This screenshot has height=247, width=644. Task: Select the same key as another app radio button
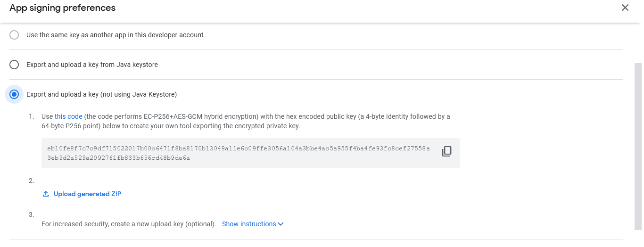point(14,35)
